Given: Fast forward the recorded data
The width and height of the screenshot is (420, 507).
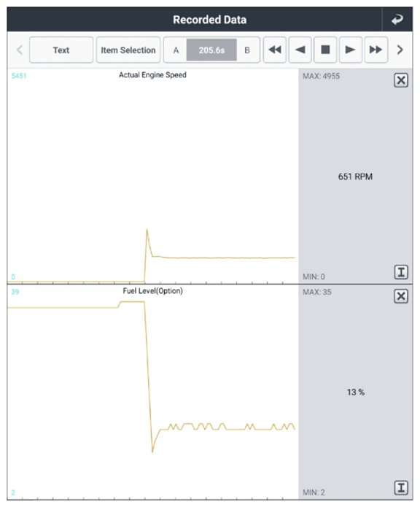Looking at the screenshot, I should (x=376, y=50).
